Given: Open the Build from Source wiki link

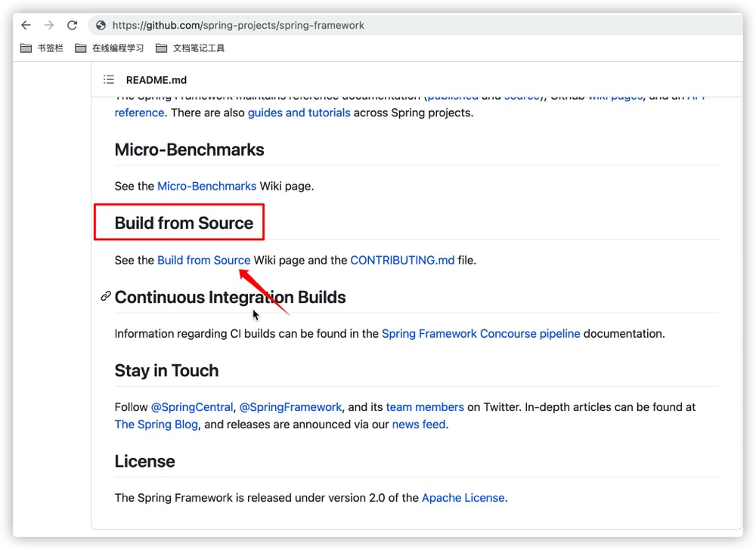Looking at the screenshot, I should pos(204,260).
